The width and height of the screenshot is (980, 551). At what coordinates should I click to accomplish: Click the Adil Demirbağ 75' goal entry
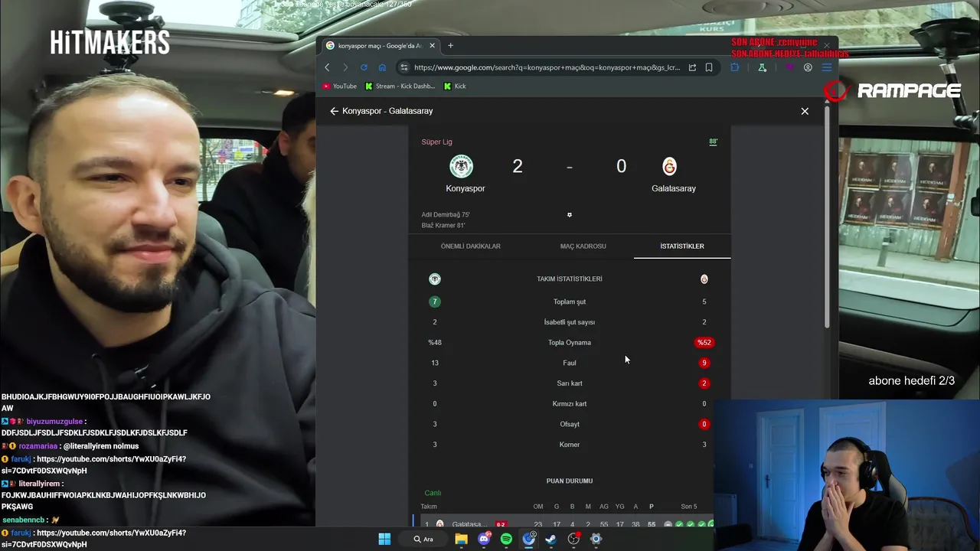446,215
